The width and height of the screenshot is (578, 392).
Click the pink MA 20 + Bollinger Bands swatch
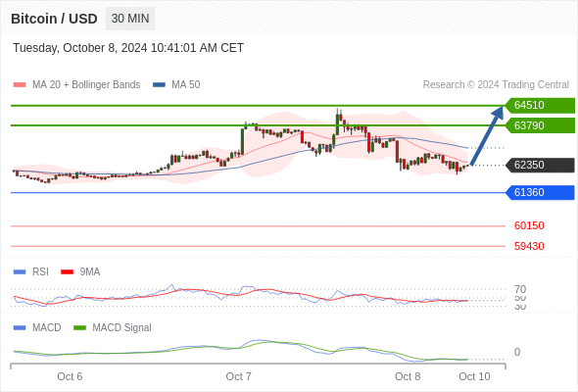click(x=20, y=85)
